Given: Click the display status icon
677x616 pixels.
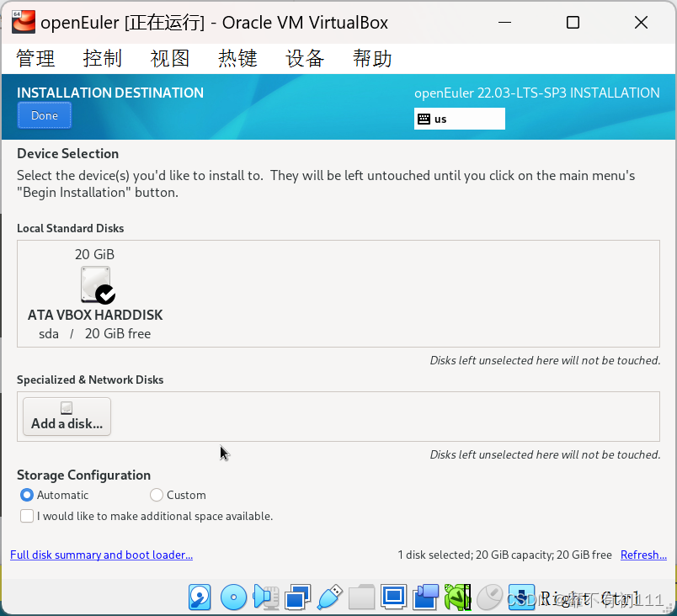Looking at the screenshot, I should [394, 597].
